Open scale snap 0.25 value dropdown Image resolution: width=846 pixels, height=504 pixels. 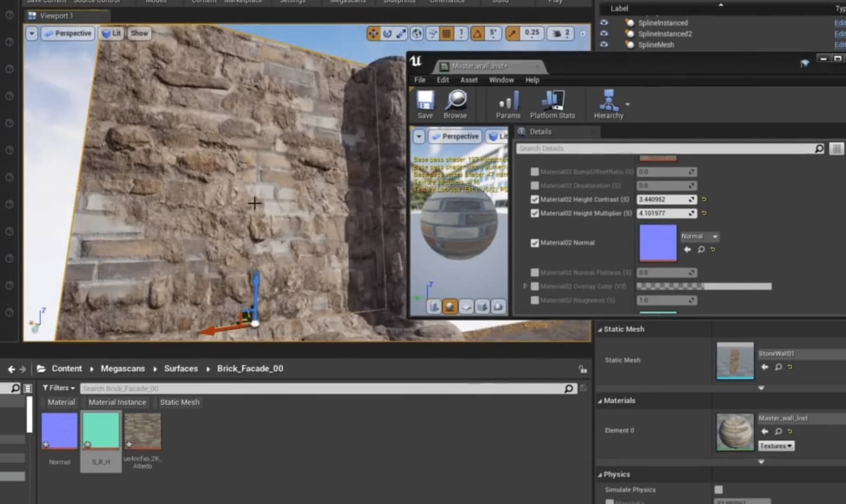pos(532,33)
